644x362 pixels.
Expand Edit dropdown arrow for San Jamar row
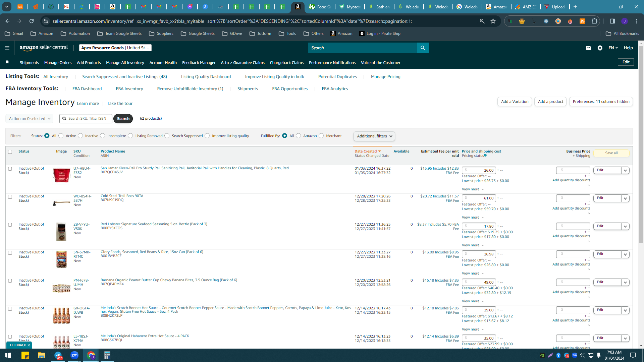(625, 170)
